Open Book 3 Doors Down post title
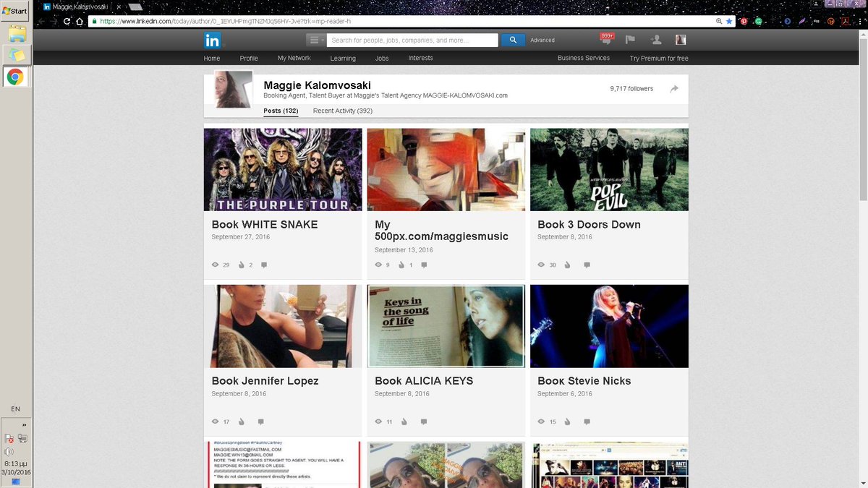The image size is (868, 488). (x=589, y=224)
